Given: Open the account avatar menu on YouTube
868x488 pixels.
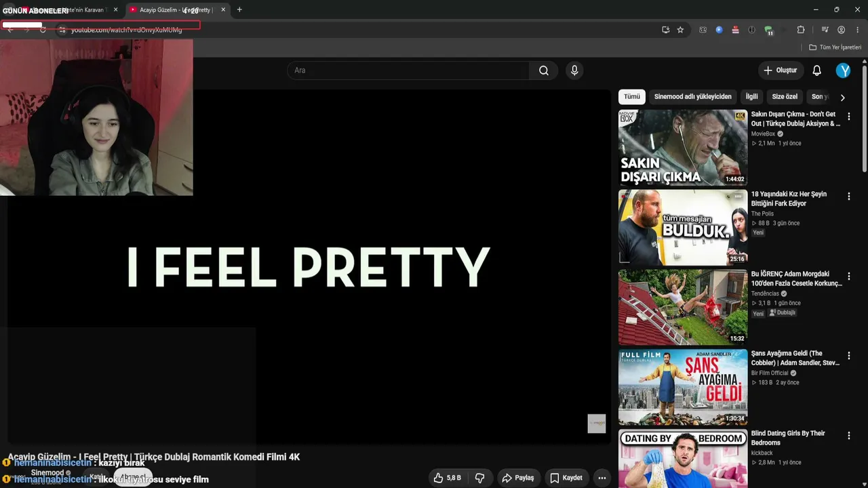Looking at the screenshot, I should tap(843, 70).
